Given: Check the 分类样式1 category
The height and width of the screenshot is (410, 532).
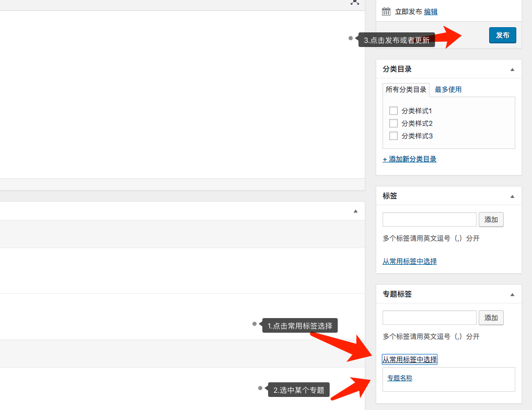Looking at the screenshot, I should click(x=393, y=111).
